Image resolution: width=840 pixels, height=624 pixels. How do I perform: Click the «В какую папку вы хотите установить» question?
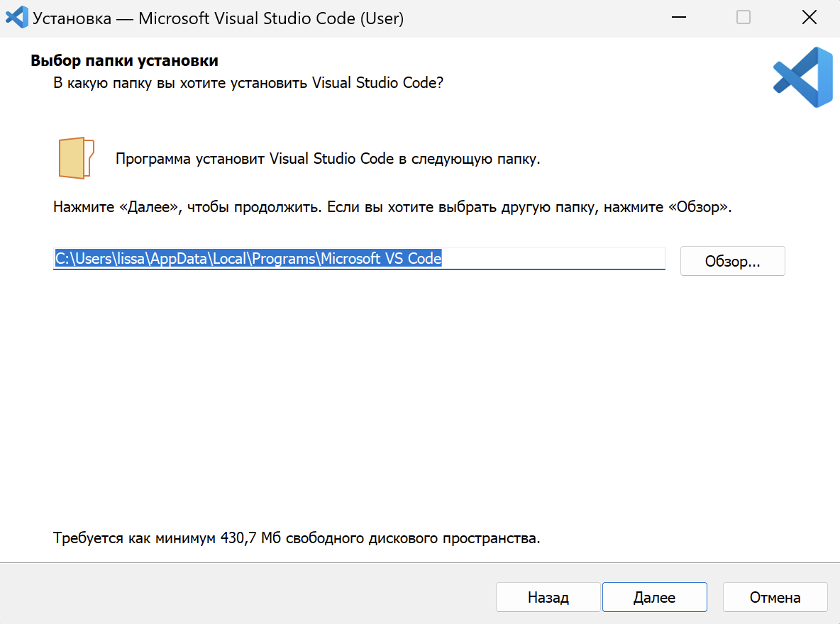(x=248, y=82)
